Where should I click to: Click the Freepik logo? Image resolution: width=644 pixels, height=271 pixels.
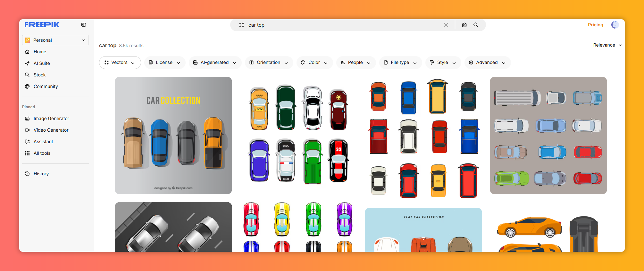pyautogui.click(x=42, y=25)
